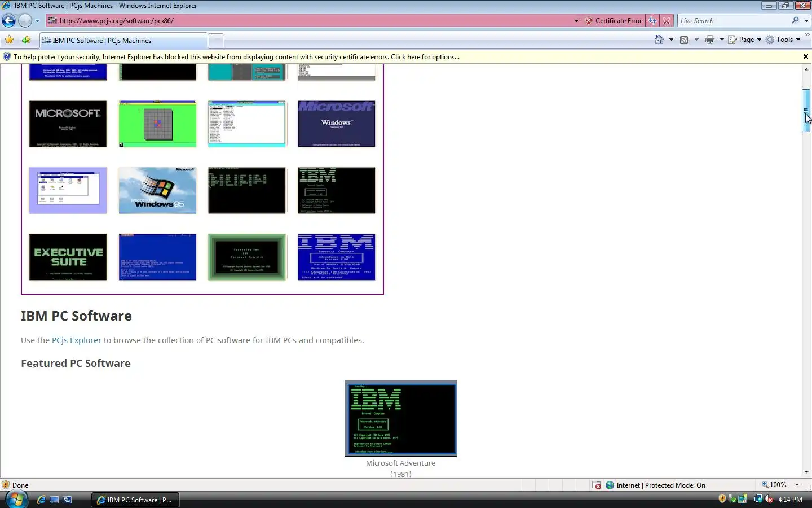The height and width of the screenshot is (508, 812).
Task: Open the Windows Start orb
Action: (16, 500)
